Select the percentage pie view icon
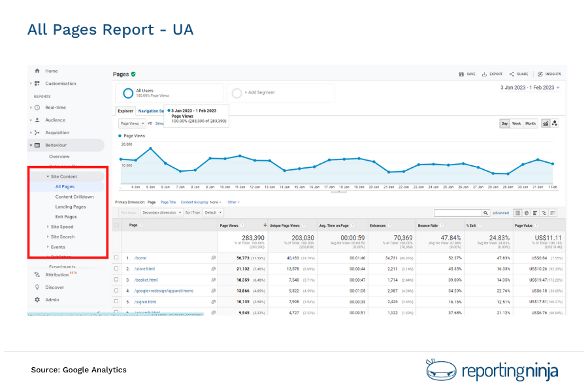Viewport: 588px width, 392px height. tap(527, 213)
